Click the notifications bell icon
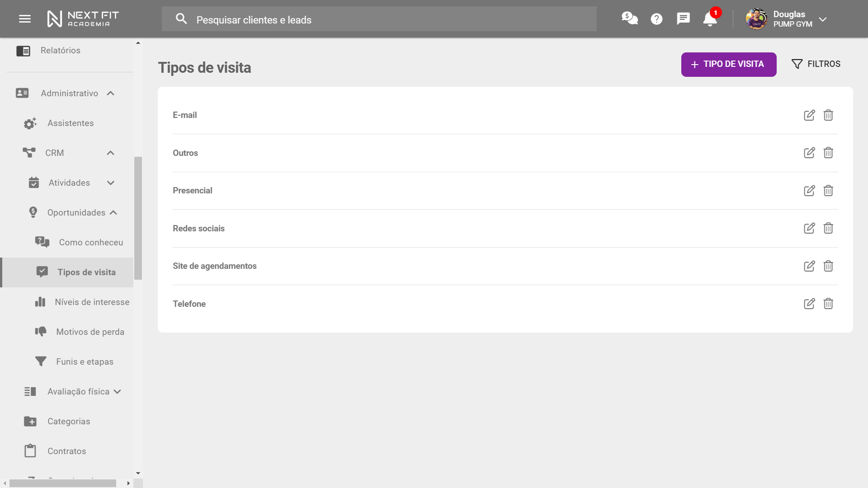Image resolution: width=868 pixels, height=488 pixels. 710,19
